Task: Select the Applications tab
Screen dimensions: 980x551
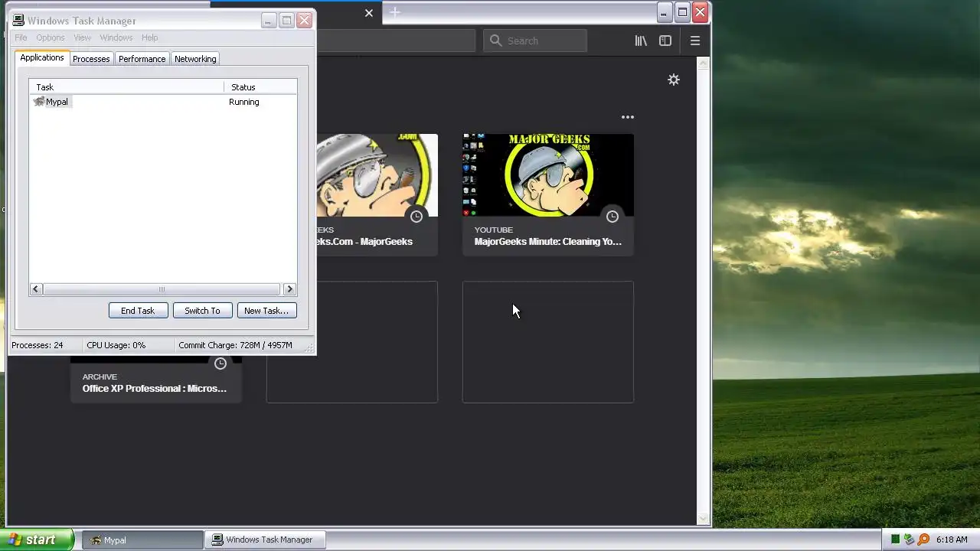Action: click(42, 58)
